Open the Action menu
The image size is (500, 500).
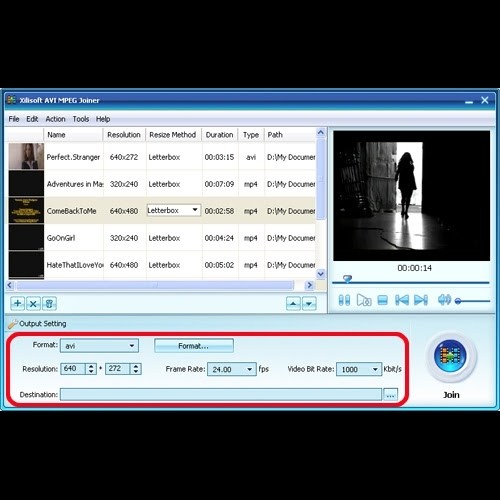pyautogui.click(x=55, y=119)
